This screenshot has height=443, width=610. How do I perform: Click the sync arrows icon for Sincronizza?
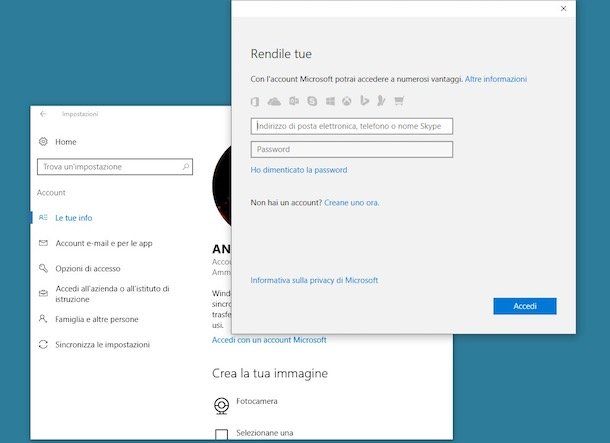click(43, 344)
